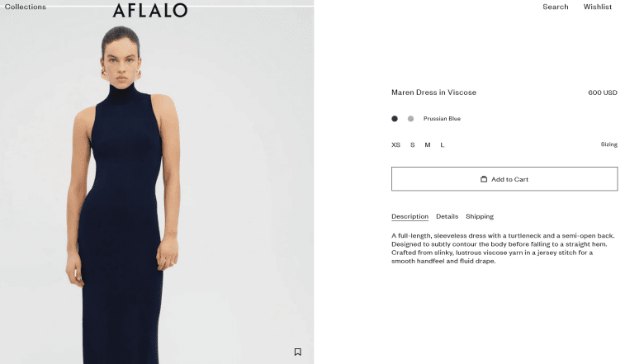Choose size L

pyautogui.click(x=442, y=144)
